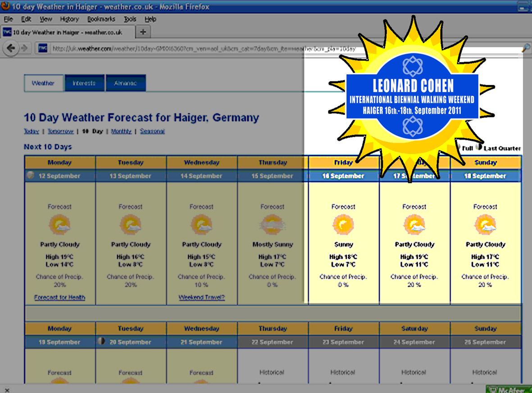
Task: Open the File menu
Action: (8, 19)
